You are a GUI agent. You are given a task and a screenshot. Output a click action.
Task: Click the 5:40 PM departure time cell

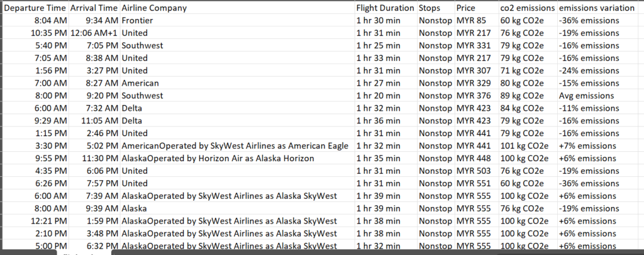[x=35, y=46]
